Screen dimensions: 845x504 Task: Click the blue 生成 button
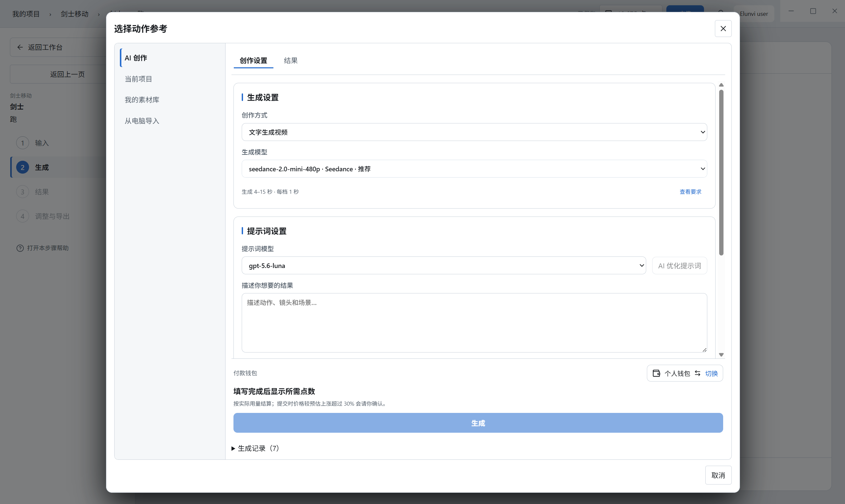478,423
